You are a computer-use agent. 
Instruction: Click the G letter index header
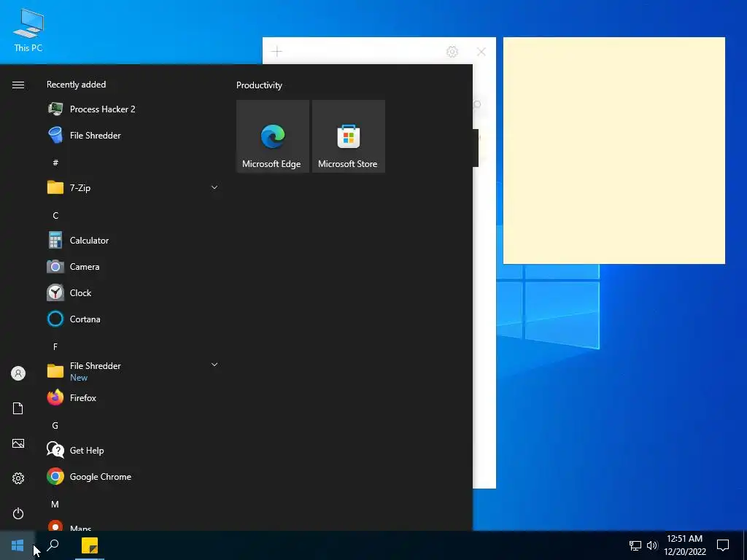click(x=55, y=426)
